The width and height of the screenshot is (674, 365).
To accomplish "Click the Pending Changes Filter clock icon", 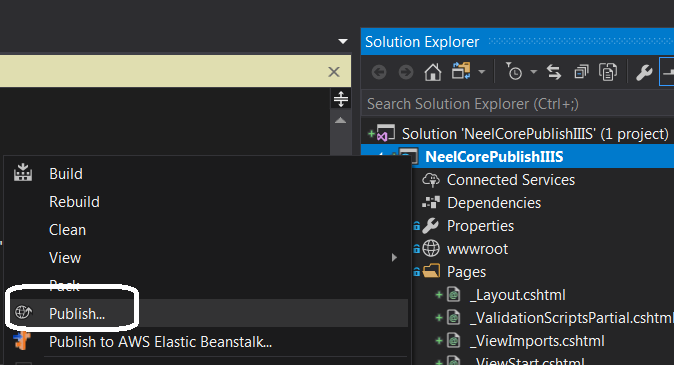I will coord(514,71).
